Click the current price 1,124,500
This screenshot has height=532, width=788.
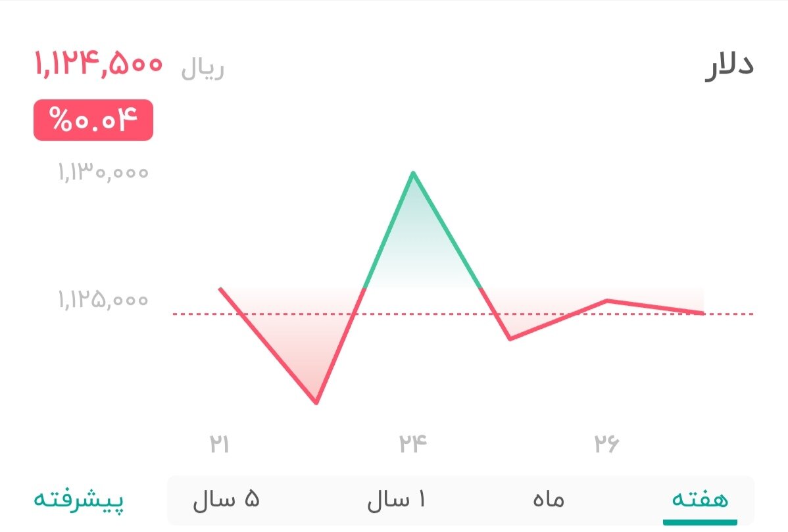(x=98, y=64)
